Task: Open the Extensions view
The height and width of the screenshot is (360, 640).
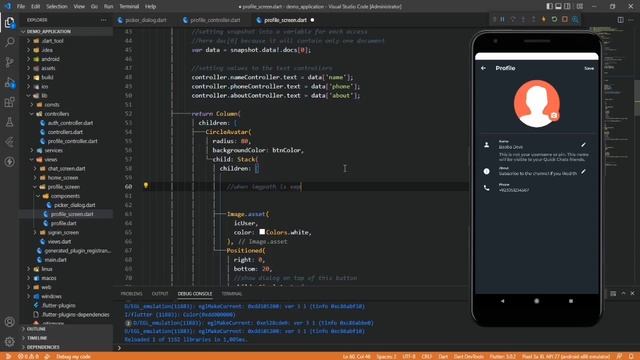Action: (9, 102)
